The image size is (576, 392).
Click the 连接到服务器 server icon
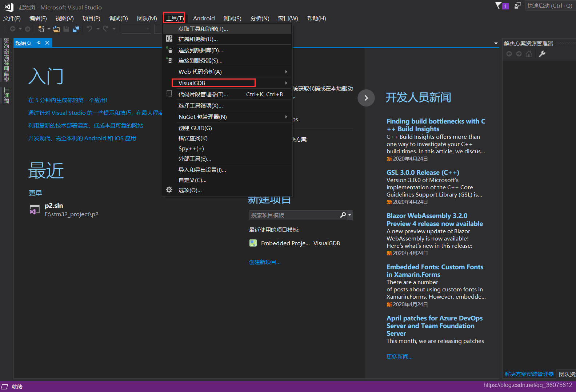pos(169,60)
